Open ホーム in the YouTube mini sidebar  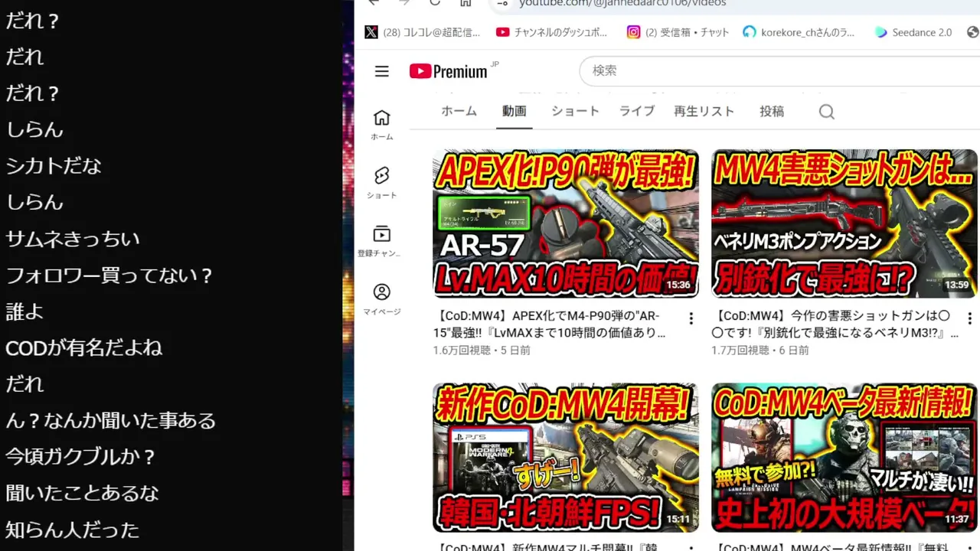pyautogui.click(x=381, y=125)
